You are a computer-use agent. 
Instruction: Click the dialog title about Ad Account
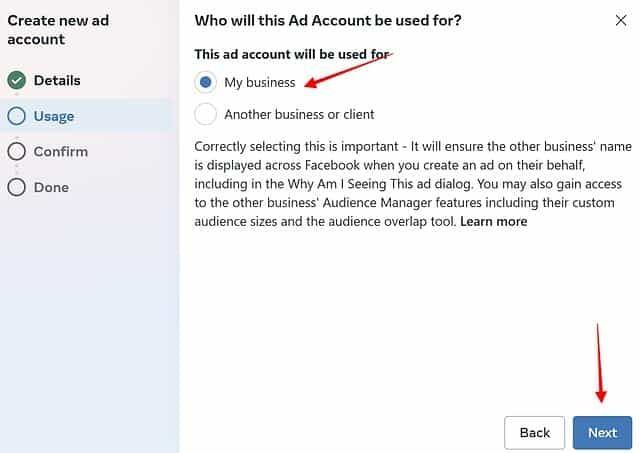coord(328,20)
